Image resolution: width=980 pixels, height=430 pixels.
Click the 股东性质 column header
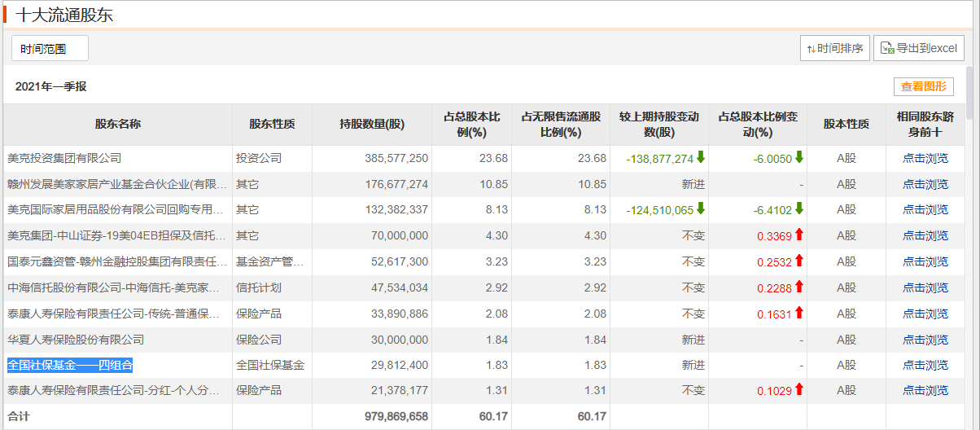click(273, 125)
